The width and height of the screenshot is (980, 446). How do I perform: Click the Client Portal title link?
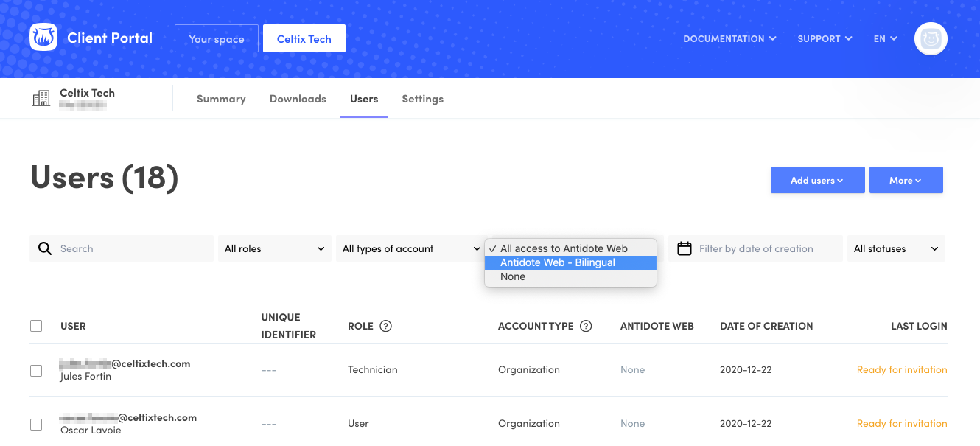(x=110, y=38)
